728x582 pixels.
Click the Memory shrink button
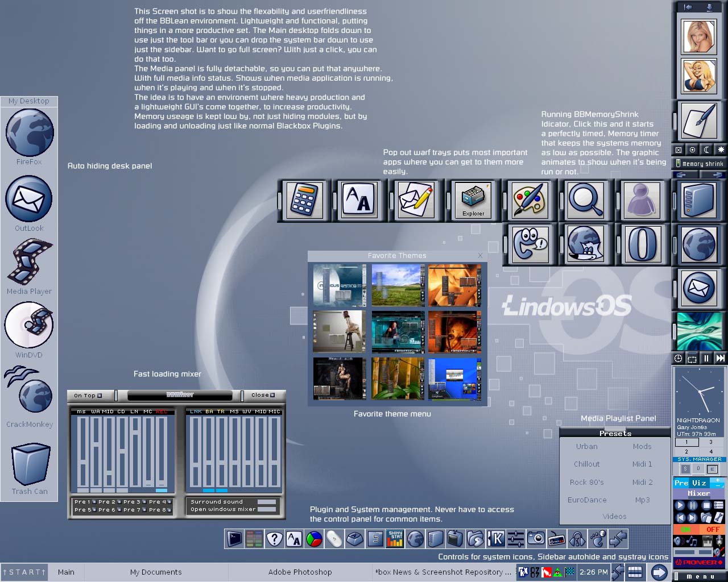(700, 164)
